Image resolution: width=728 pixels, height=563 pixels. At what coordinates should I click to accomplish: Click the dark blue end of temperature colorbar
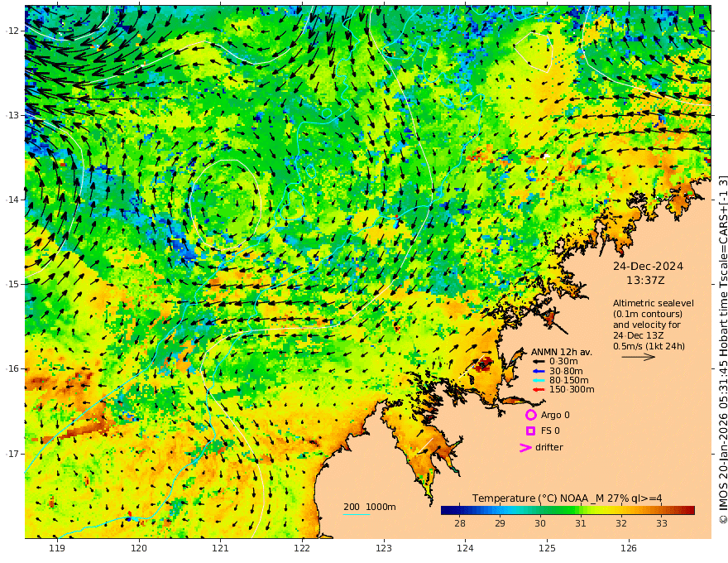coord(445,510)
